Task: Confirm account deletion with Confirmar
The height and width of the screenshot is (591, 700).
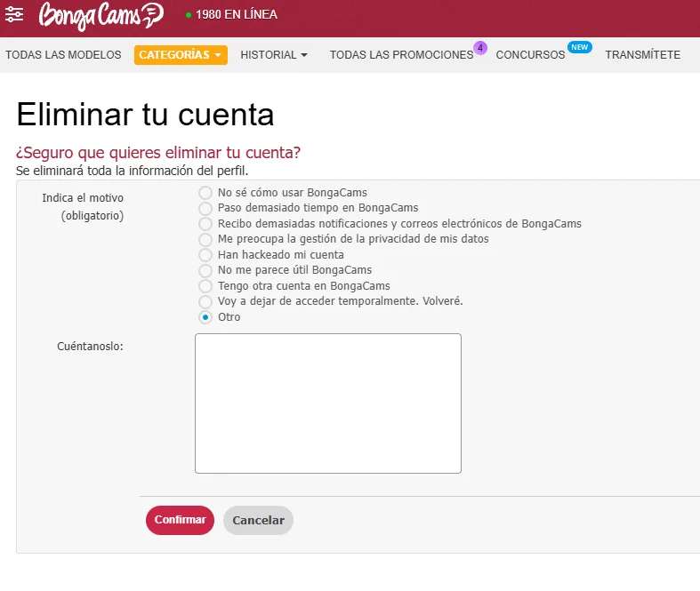Action: (180, 520)
